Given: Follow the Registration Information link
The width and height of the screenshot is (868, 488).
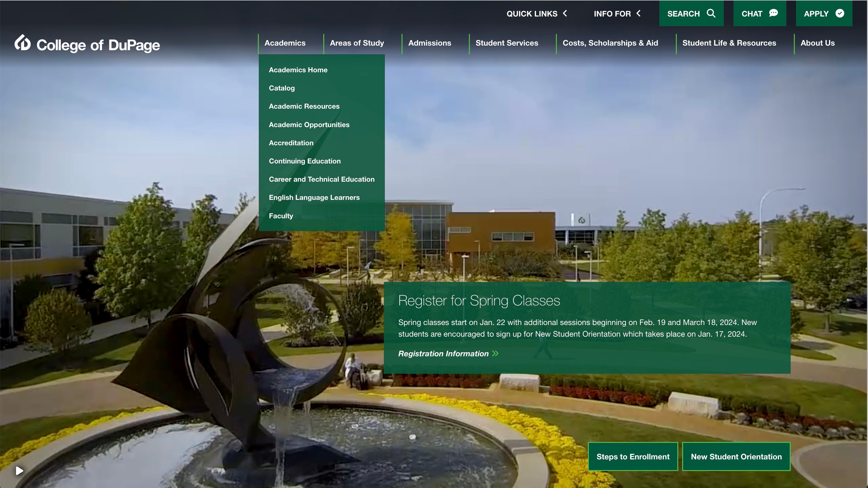Looking at the screenshot, I should click(x=443, y=353).
